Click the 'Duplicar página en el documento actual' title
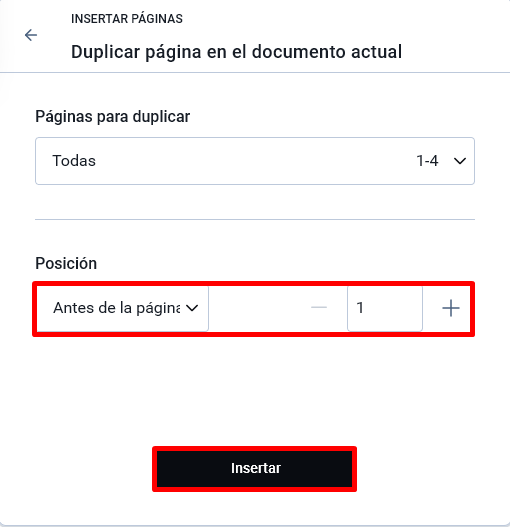Viewport: 510px width, 527px height. pyautogui.click(x=236, y=52)
